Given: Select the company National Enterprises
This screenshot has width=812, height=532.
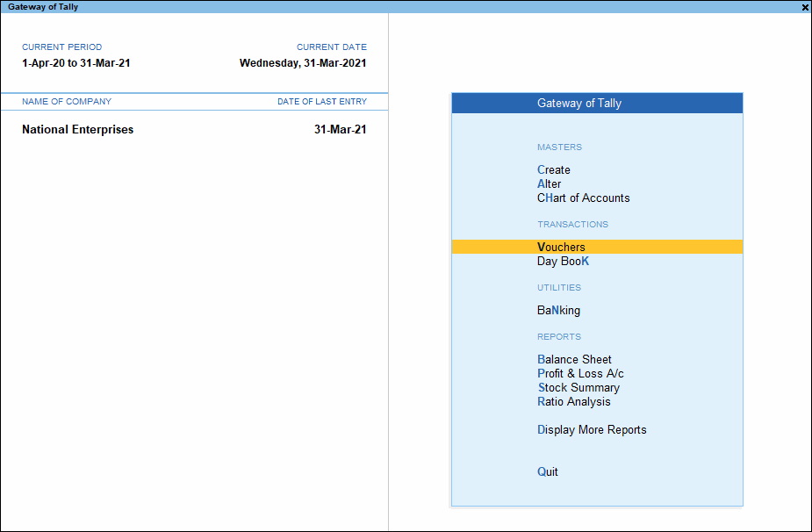Looking at the screenshot, I should [77, 129].
